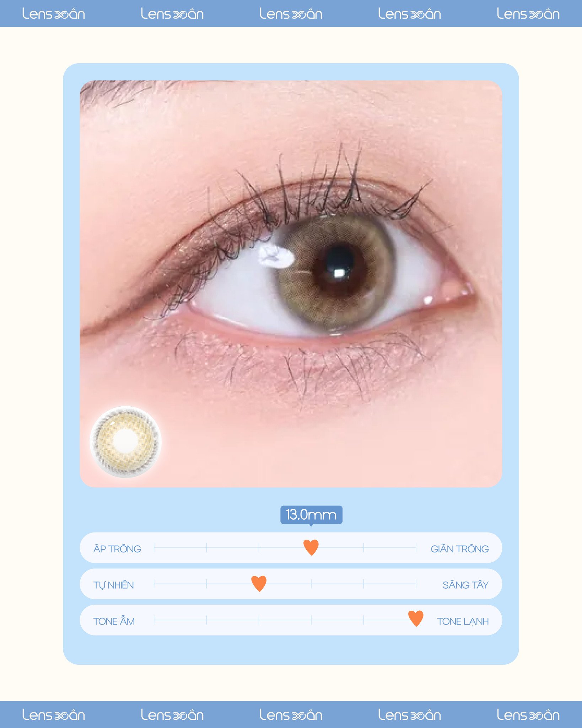The image size is (582, 728).
Task: Click the bottom-center Lens xoắn logo
Action: [291, 715]
